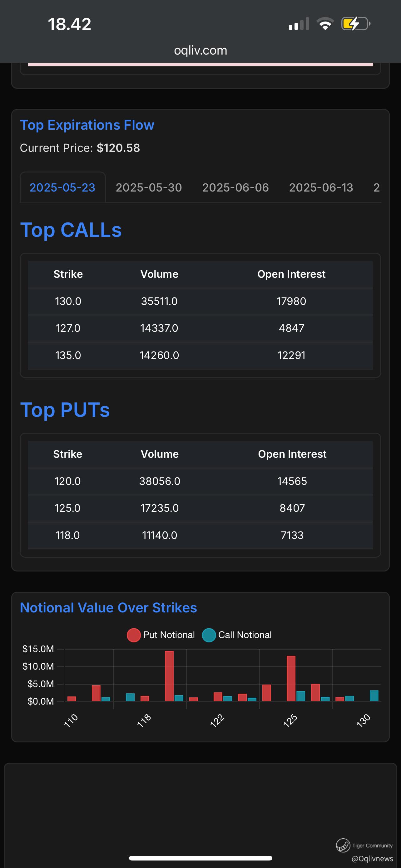Tap the Volume column header in Top CALLs
The image size is (401, 868).
(x=159, y=274)
